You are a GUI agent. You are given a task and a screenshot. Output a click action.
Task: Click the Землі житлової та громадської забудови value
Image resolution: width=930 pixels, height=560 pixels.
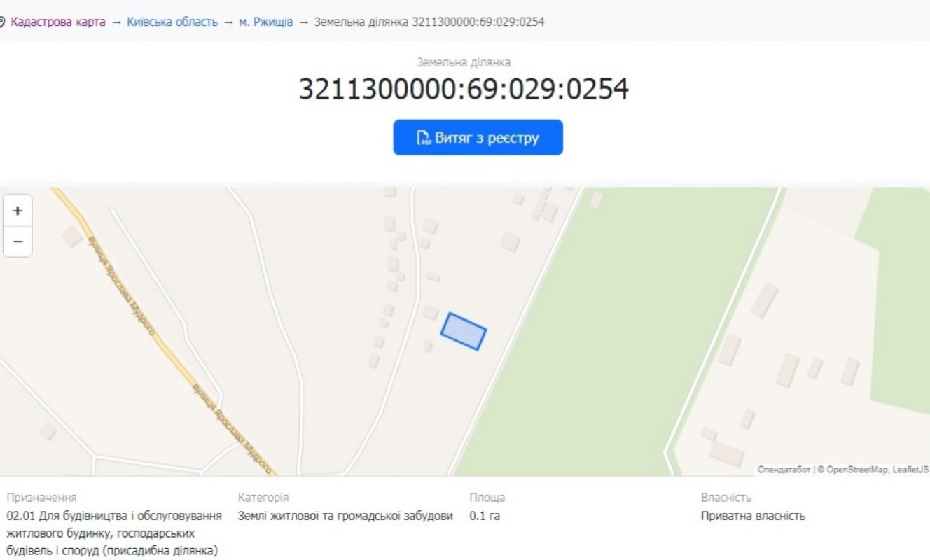click(x=345, y=516)
